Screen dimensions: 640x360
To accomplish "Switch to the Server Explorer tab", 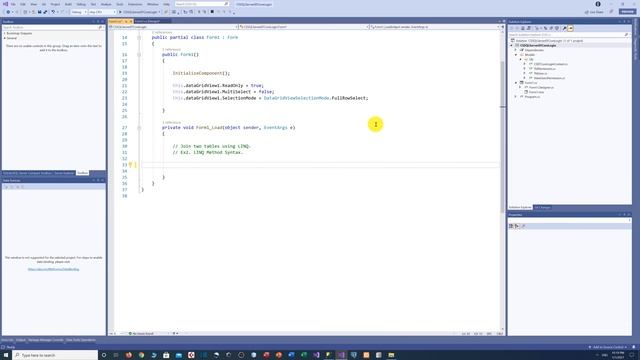I will tap(64, 173).
